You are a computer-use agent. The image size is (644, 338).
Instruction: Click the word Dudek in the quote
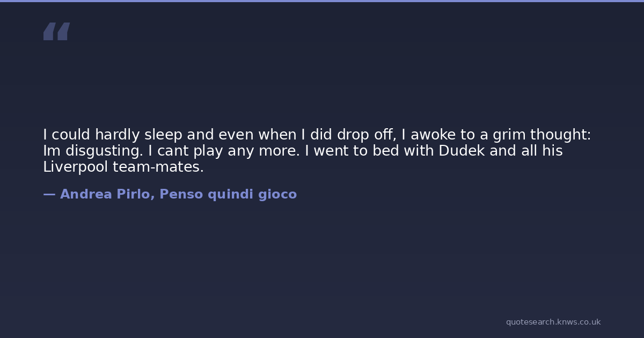tap(462, 151)
